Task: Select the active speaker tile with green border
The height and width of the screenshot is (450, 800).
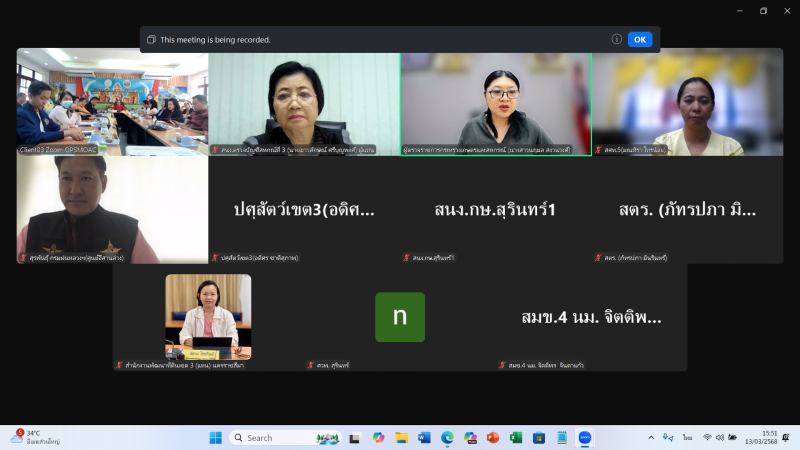Action: (x=496, y=104)
